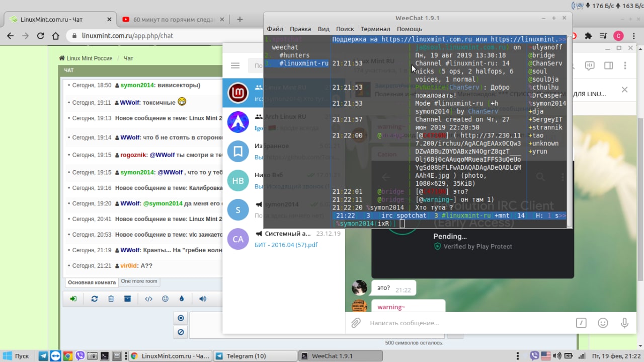Click username rogoznik in the 19:15 message
This screenshot has height=362, width=644.
[x=133, y=155]
